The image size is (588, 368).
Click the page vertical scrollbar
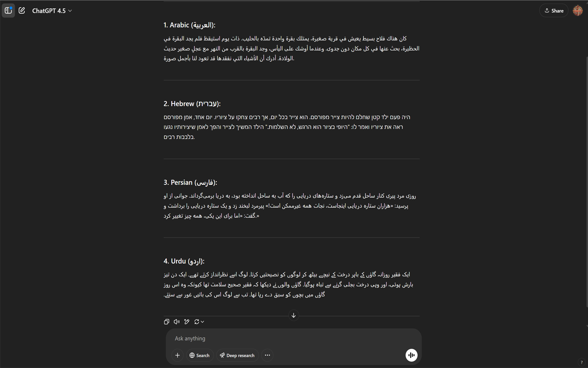tap(586, 184)
